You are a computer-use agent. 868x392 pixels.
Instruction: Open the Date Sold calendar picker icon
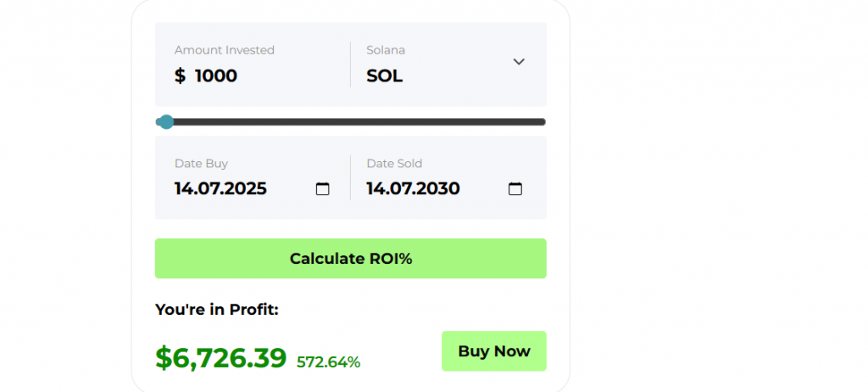515,189
